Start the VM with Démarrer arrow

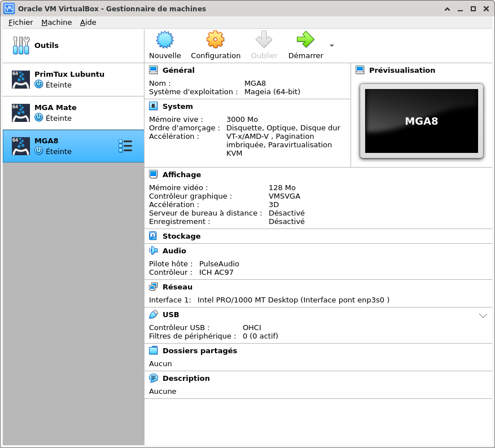305,39
